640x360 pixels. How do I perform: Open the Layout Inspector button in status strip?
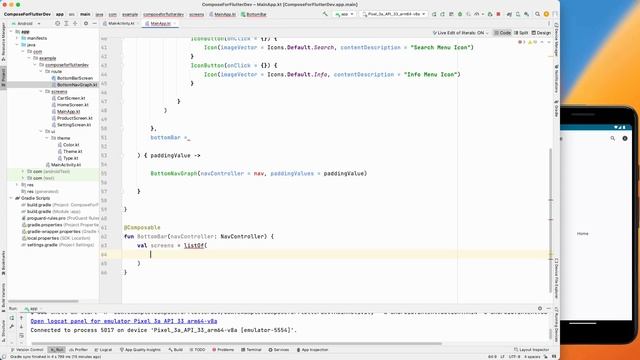tap(531, 350)
